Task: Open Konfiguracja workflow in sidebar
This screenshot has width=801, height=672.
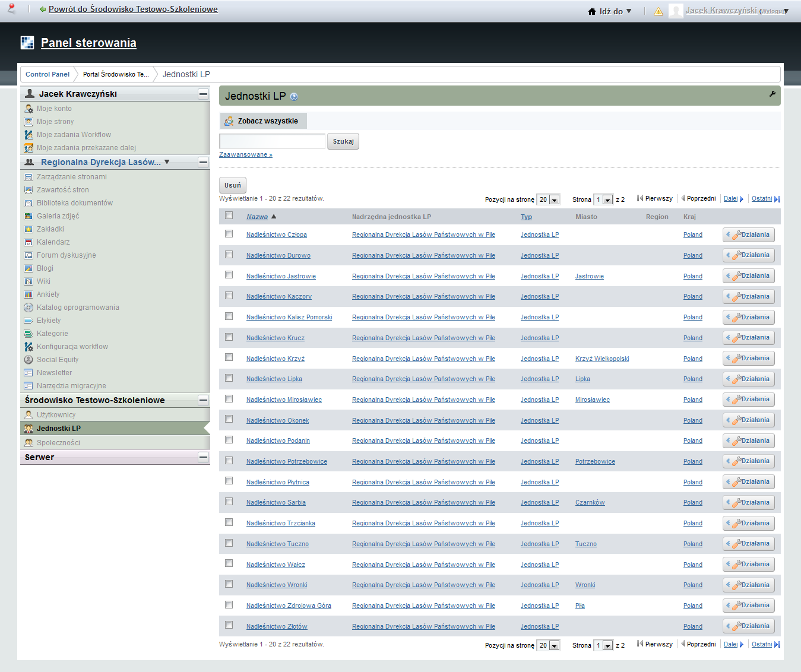Action: (72, 347)
